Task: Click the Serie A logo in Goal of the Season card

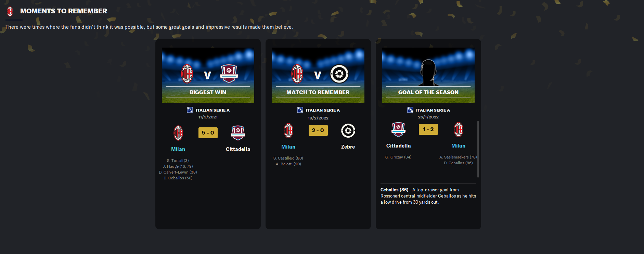Action: pos(410,110)
